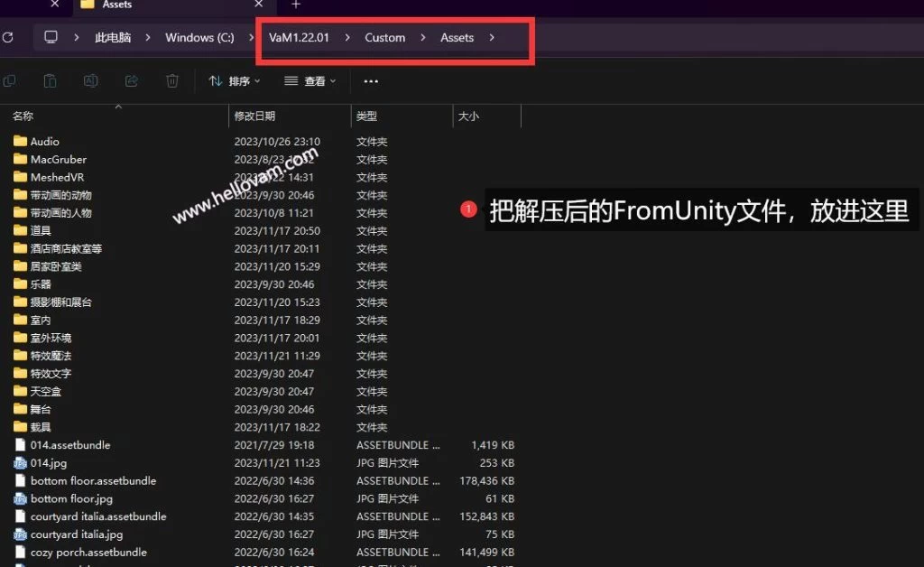Open the three-dots more options menu
The image size is (924, 567).
pyautogui.click(x=371, y=81)
